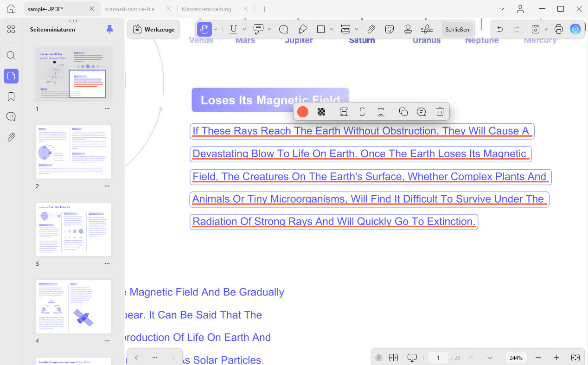Select the hand pan tool
This screenshot has height=365, width=588.
point(204,29)
